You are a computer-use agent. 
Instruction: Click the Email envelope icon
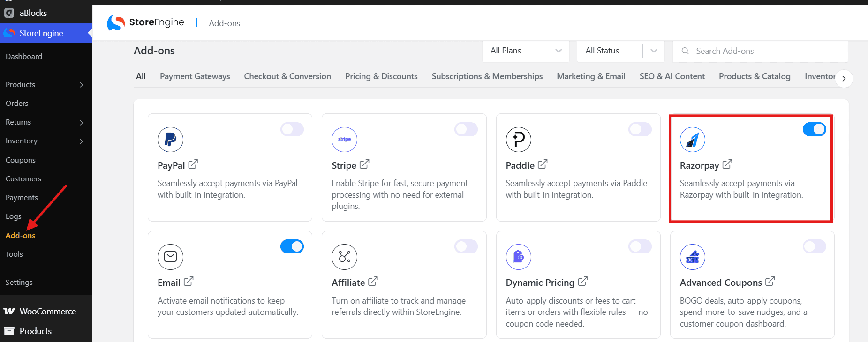pos(170,257)
